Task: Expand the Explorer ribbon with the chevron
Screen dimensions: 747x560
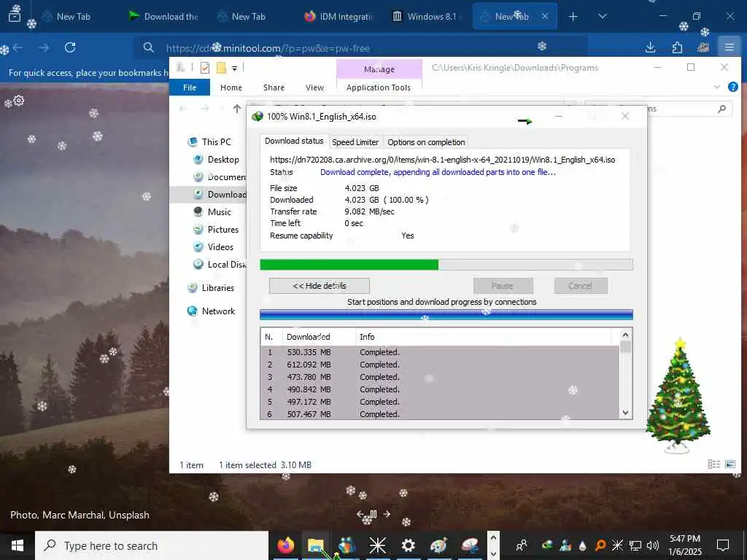Action: point(716,87)
